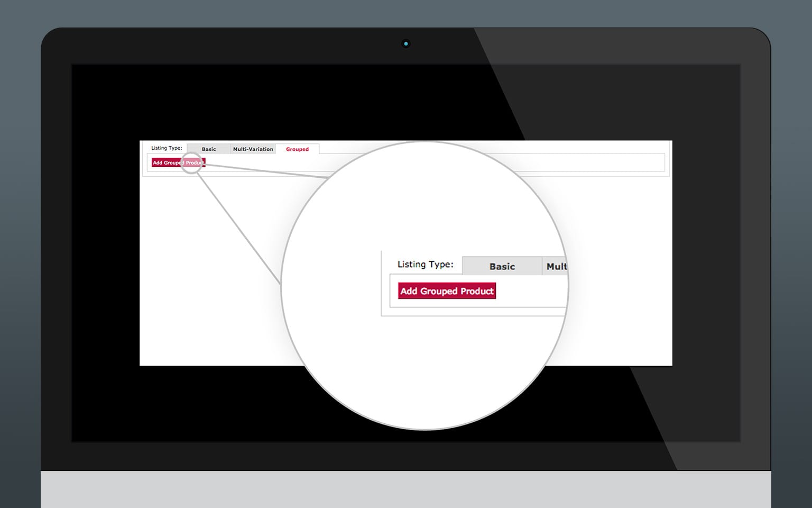The image size is (812, 508).
Task: Switch to the Basic listing type tab
Action: pos(209,149)
